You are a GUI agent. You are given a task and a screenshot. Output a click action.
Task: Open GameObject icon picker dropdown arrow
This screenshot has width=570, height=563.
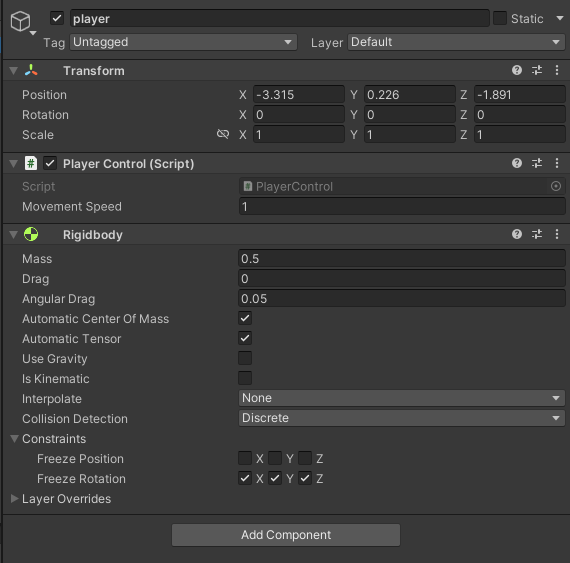click(33, 33)
